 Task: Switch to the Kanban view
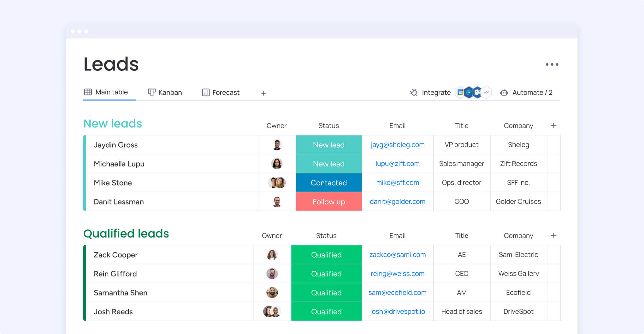click(170, 92)
